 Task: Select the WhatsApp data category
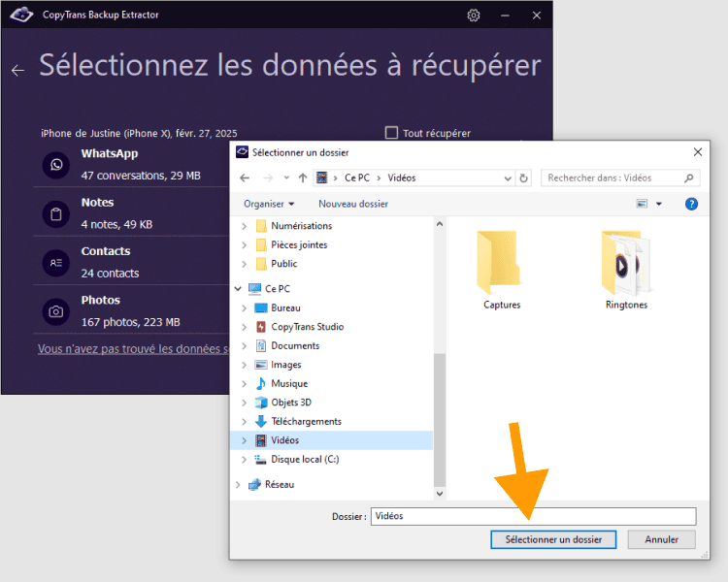click(131, 165)
